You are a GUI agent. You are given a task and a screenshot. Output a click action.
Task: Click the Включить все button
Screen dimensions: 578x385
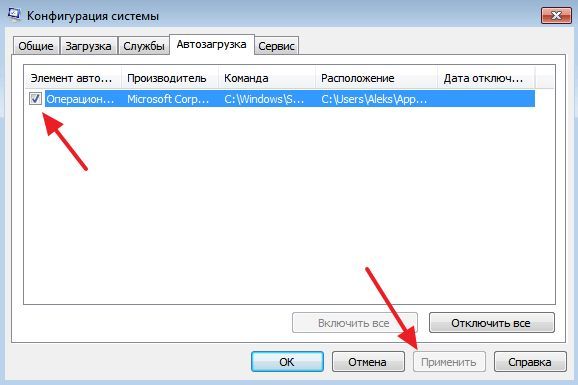tap(355, 323)
